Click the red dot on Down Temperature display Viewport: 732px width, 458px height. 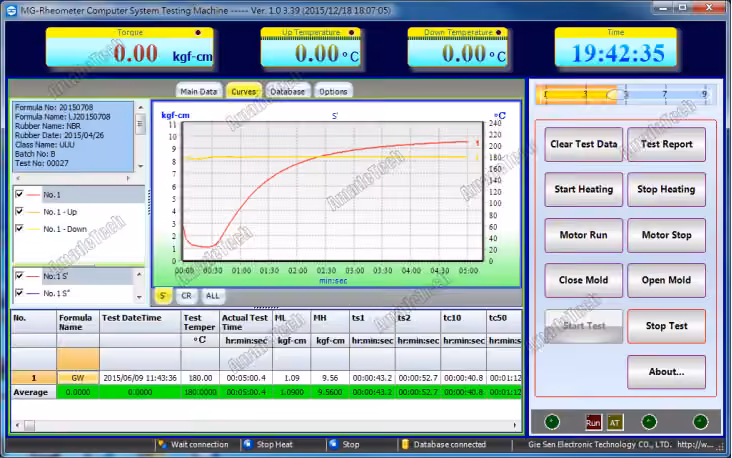click(x=499, y=33)
